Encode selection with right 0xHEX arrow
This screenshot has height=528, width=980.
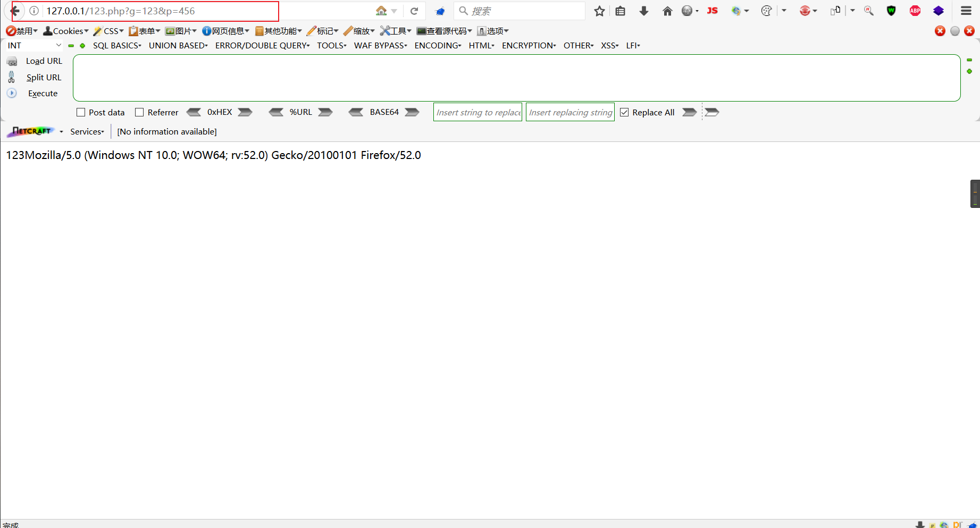[245, 112]
